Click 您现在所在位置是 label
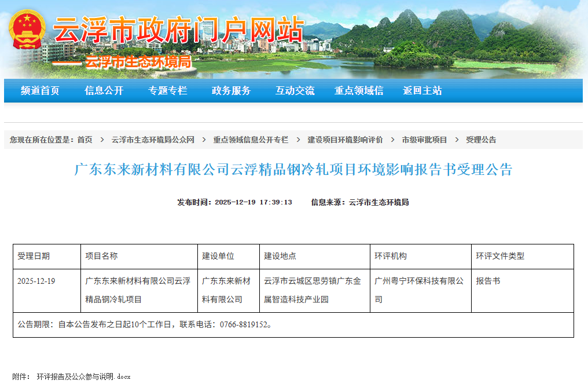 [x=41, y=140]
